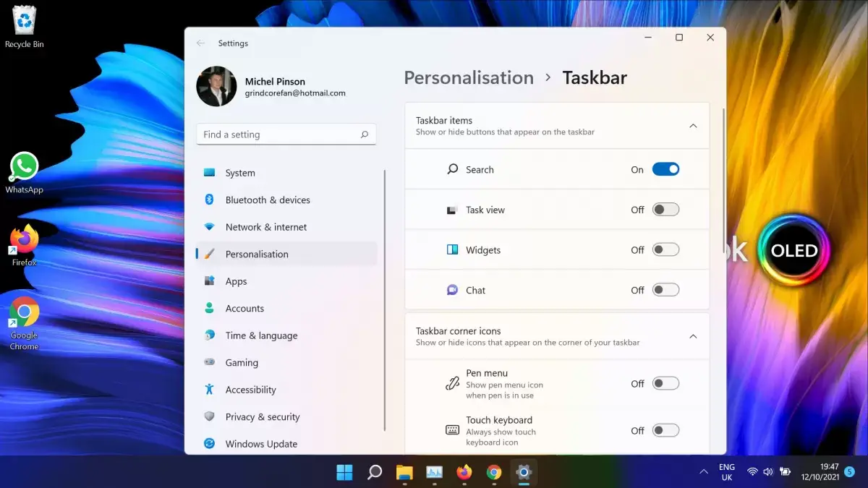Open the Michel Pinson account profile
Image resolution: width=868 pixels, height=488 pixels.
pos(271,87)
